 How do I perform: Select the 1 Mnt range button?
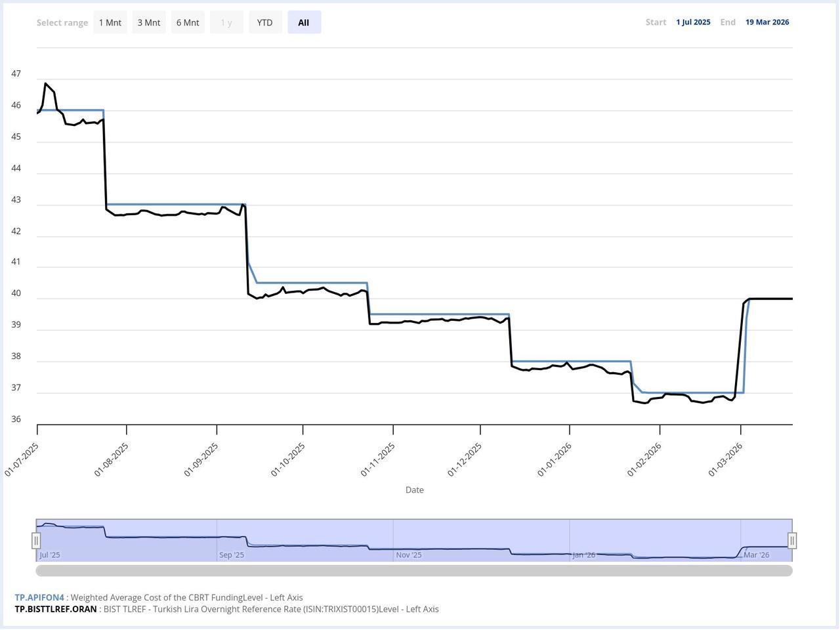tap(110, 22)
